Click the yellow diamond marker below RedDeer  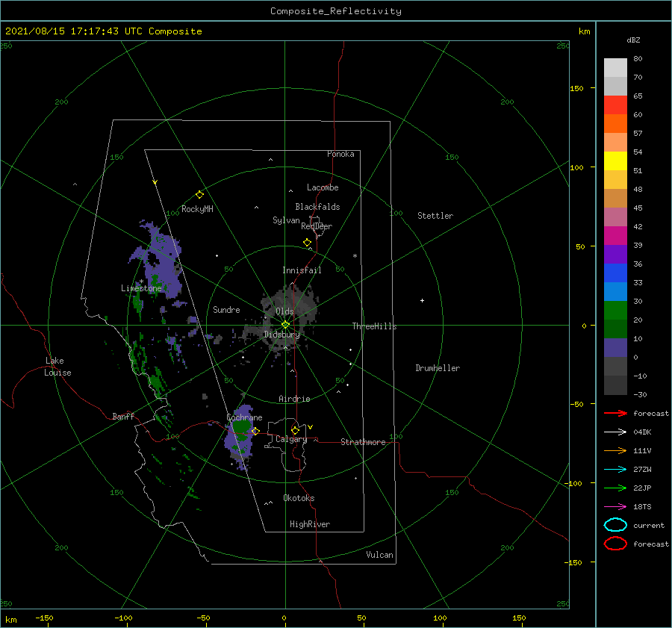coord(308,243)
